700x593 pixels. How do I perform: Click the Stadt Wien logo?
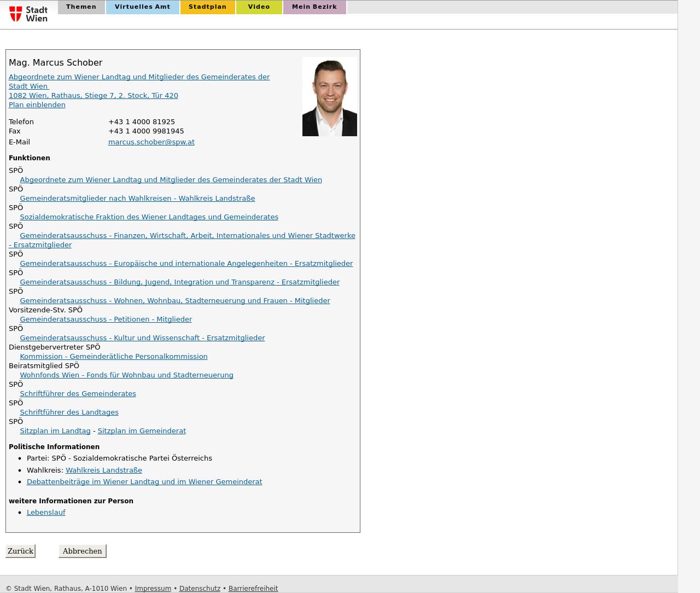(x=28, y=14)
